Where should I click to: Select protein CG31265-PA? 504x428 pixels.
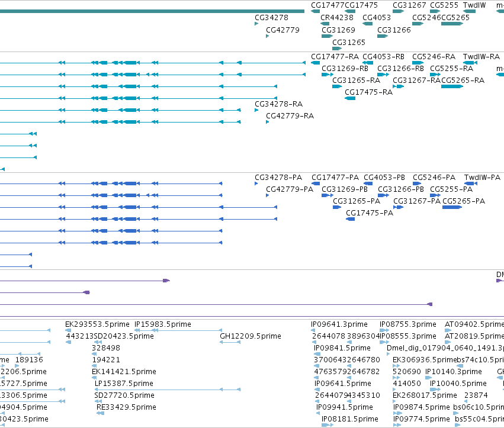click(357, 201)
